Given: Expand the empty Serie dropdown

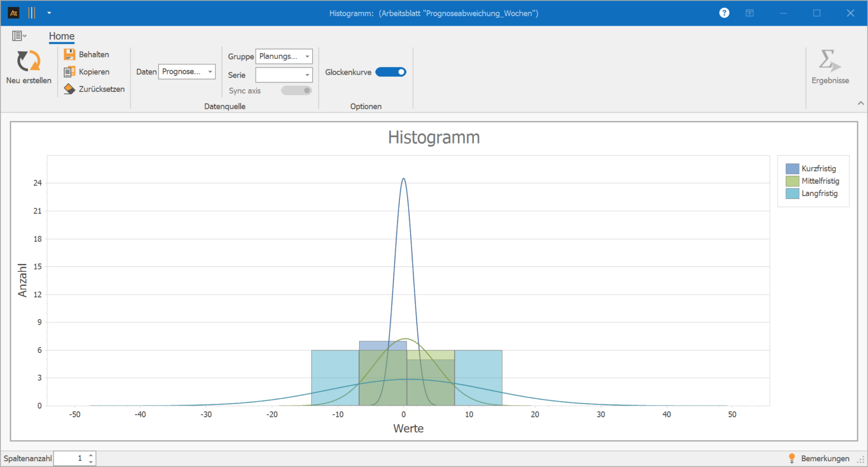Looking at the screenshot, I should click(307, 75).
